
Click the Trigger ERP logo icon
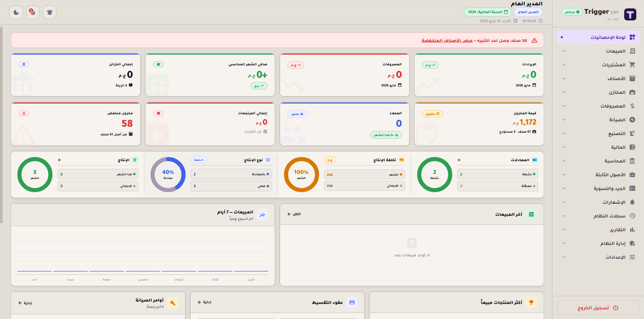pos(630,15)
